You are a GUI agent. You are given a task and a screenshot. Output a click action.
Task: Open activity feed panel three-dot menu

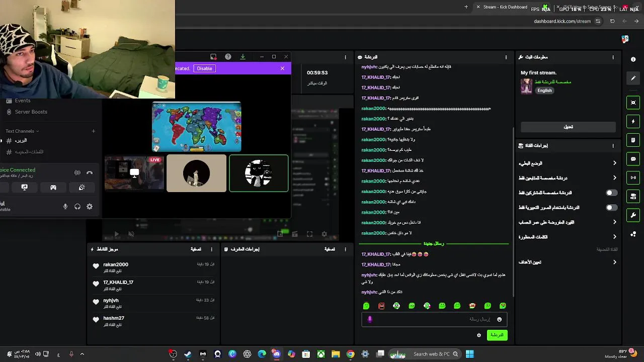212,249
